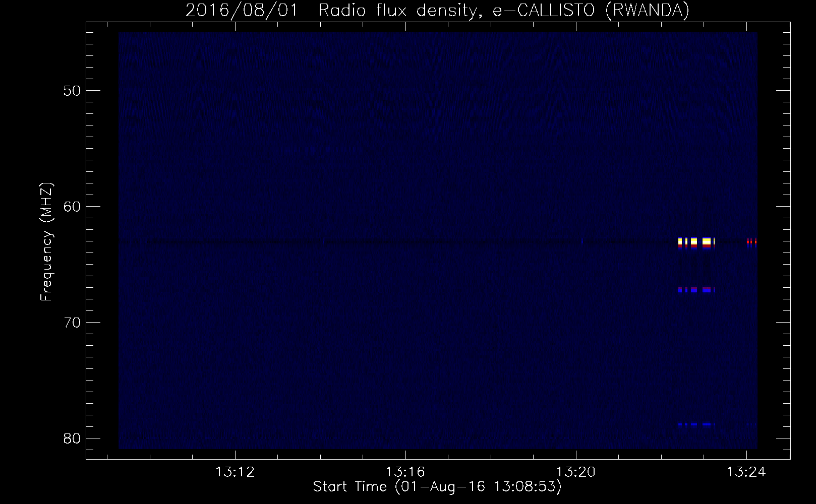Click the 50 frequency tick label
This screenshot has height=504, width=816.
72,91
